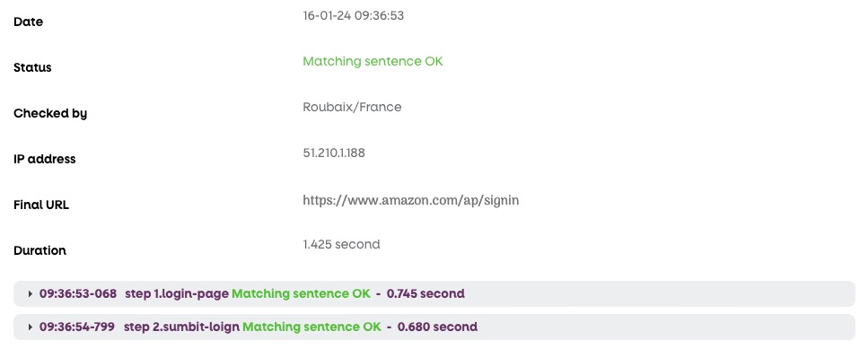Click the Duration field label
The width and height of the screenshot is (868, 358).
[x=39, y=250]
